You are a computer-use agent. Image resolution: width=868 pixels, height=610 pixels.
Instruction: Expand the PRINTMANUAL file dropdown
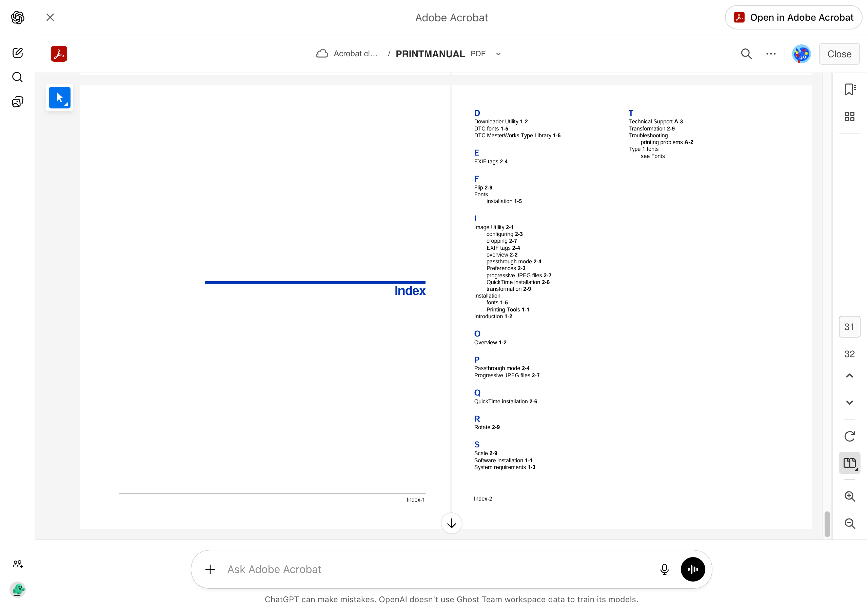(498, 54)
